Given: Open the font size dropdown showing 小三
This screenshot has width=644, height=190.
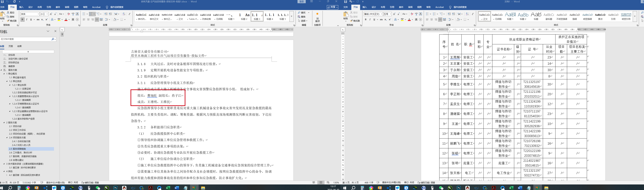Looking at the screenshot, I should click(47, 14).
